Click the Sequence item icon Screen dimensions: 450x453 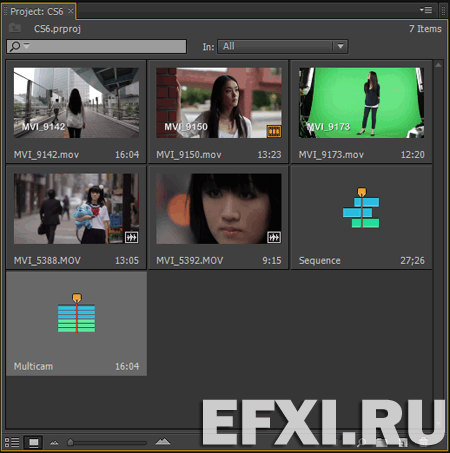[x=361, y=208]
